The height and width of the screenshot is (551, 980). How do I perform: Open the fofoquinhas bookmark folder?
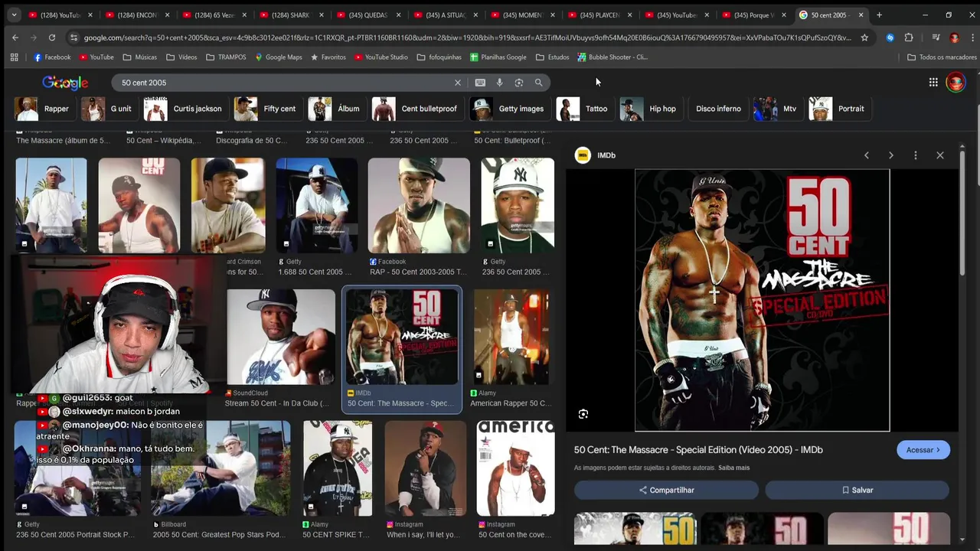439,57
